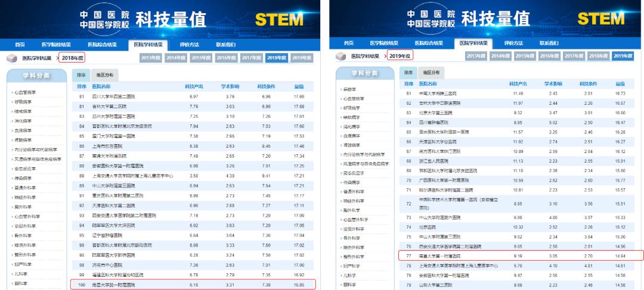Open 评价方法 tab in the right page
This screenshot has height=290, width=644.
(514, 43)
